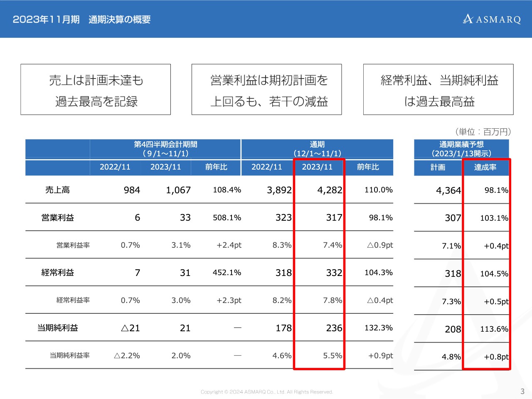Click the 通期 (12/1～11/1) column group header

pos(317,149)
